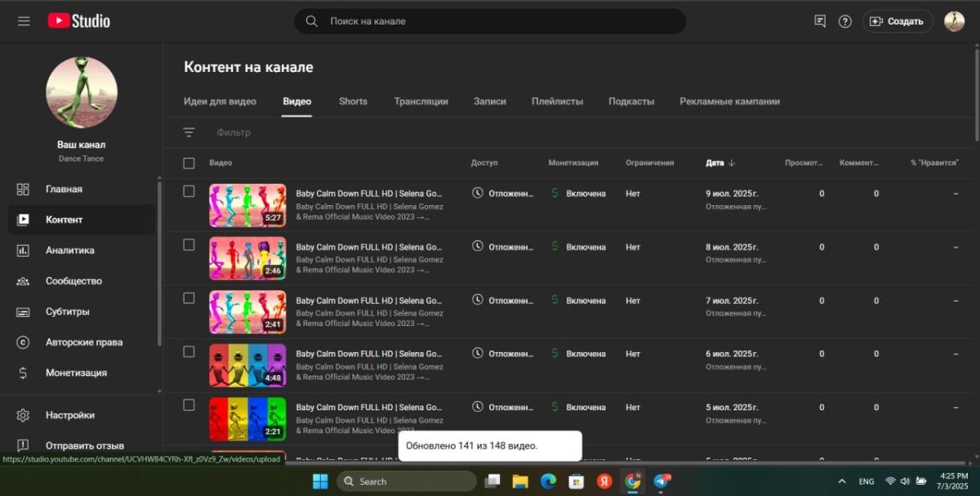Click the sidebar vertical scrollbar
This screenshot has height=496, width=980.
click(159, 263)
